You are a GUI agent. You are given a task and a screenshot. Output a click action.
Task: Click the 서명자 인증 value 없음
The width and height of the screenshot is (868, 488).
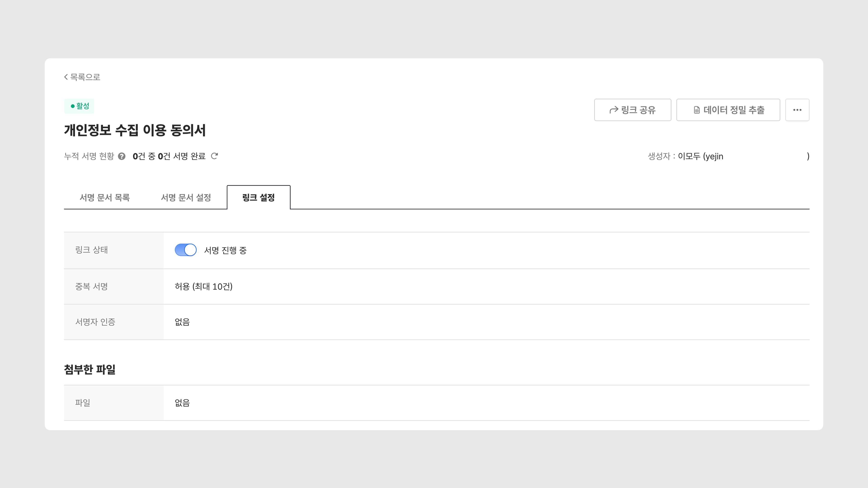coord(182,322)
